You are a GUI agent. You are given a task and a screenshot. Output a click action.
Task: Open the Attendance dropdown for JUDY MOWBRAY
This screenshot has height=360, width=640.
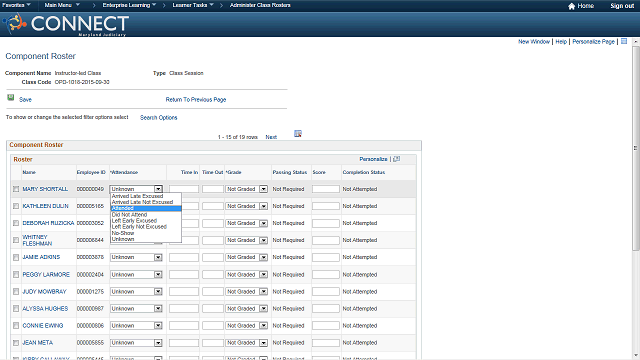[136, 291]
